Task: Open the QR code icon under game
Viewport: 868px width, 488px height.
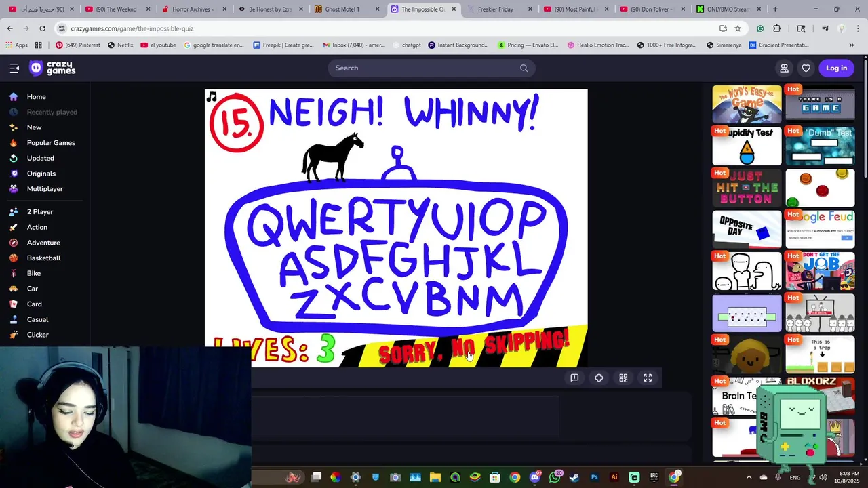Action: tap(623, 378)
